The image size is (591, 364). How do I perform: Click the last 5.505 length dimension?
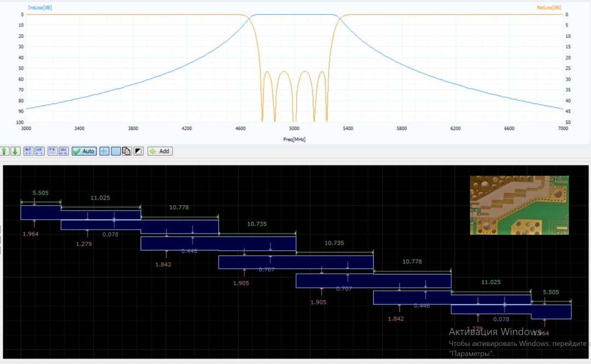551,292
